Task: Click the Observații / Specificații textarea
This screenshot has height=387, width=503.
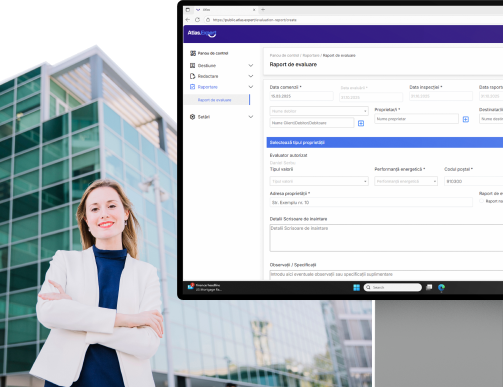Action: click(386, 275)
